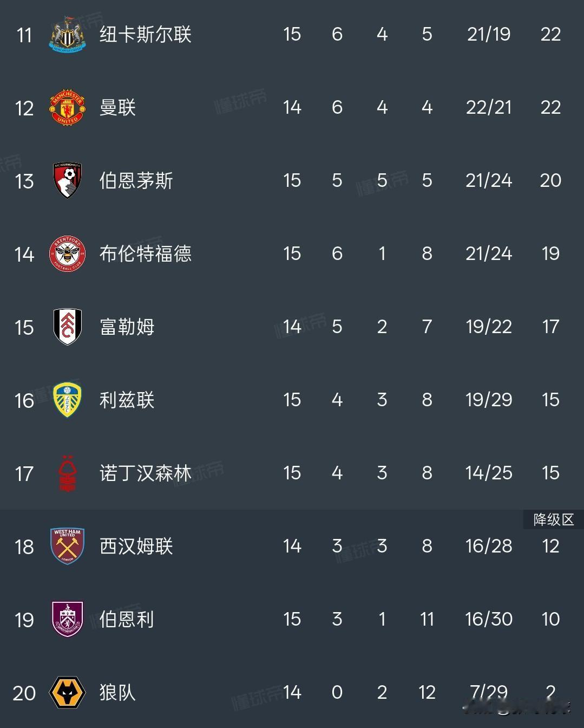Select the 曼联 team name
Image resolution: width=584 pixels, height=728 pixels.
coord(117,108)
